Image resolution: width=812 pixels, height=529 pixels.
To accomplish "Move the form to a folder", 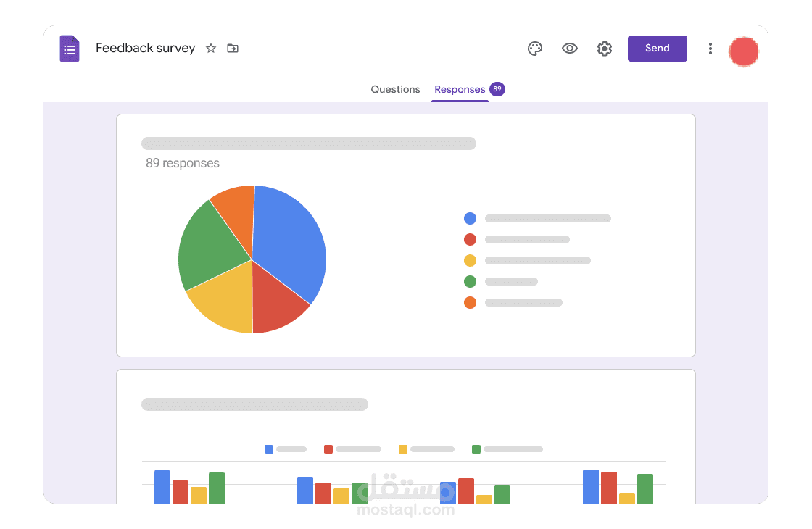I will tap(232, 49).
